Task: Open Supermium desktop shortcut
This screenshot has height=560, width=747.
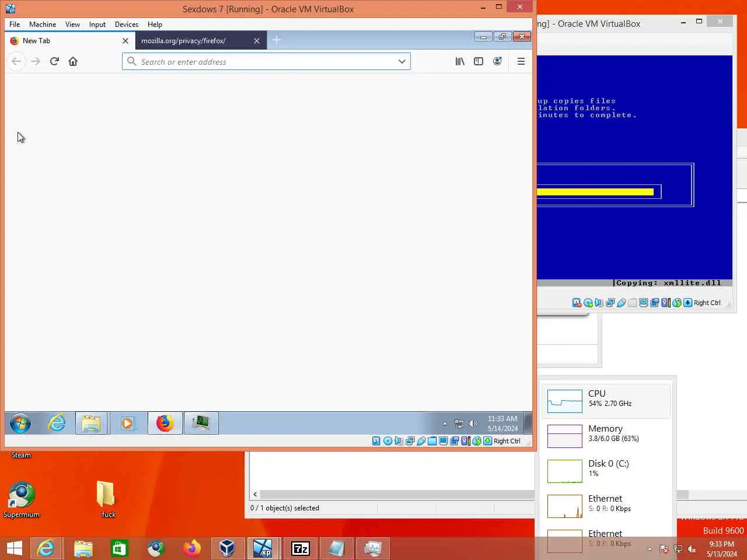Action: 22,500
